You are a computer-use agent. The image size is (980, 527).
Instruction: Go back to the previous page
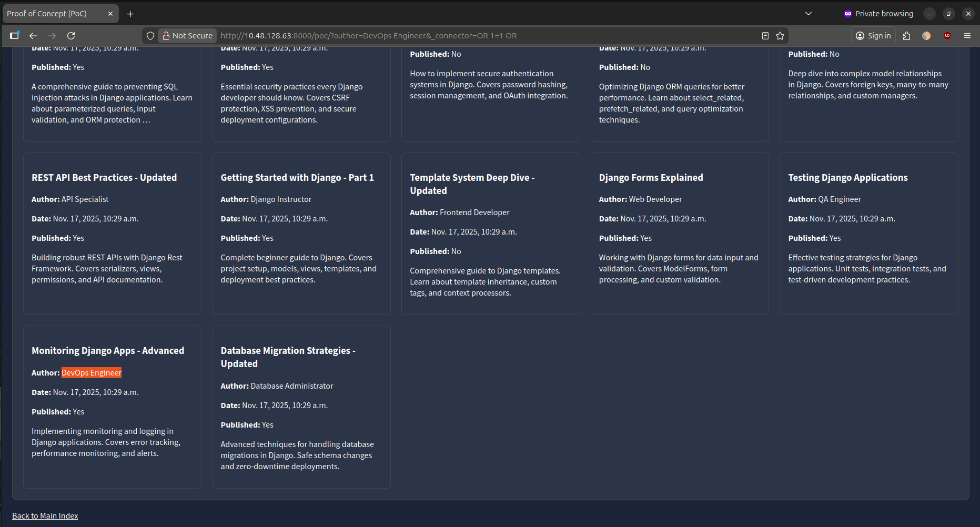click(x=33, y=35)
